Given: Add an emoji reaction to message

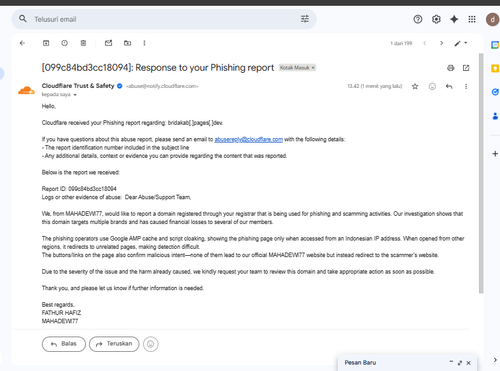Looking at the screenshot, I should click(x=432, y=86).
